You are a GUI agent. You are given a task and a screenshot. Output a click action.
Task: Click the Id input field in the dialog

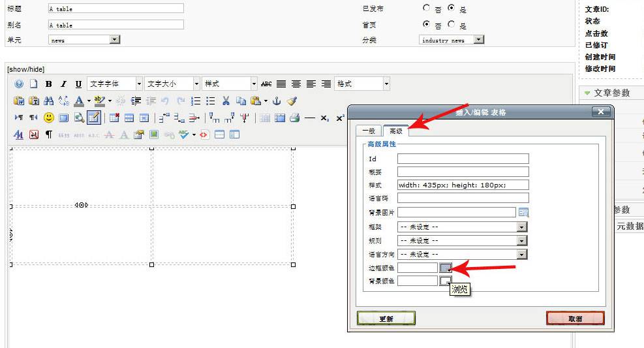pos(463,159)
